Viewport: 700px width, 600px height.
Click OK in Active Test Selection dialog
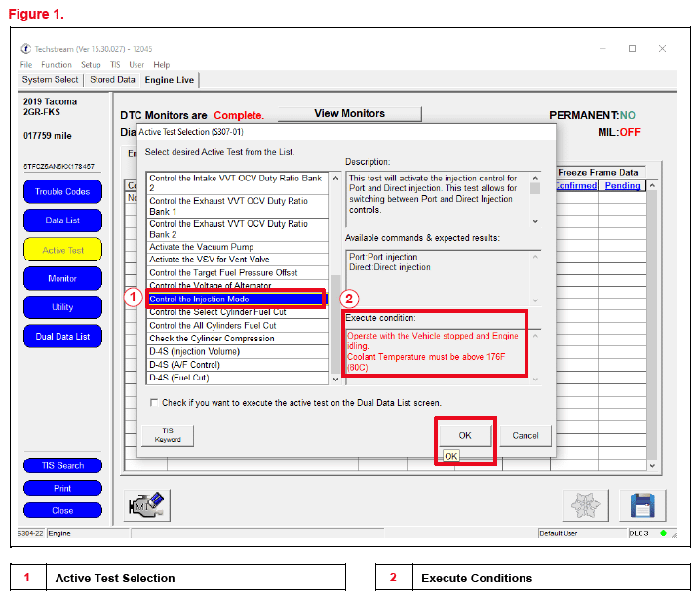tap(465, 435)
